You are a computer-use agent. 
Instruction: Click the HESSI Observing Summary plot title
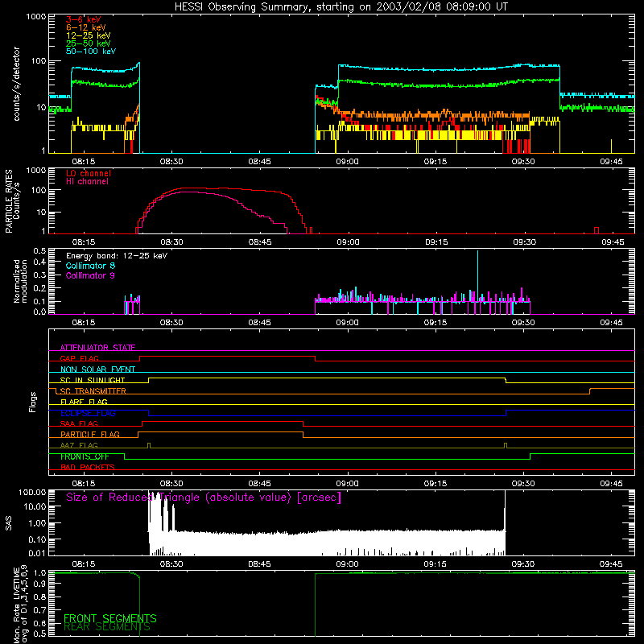tap(341, 7)
